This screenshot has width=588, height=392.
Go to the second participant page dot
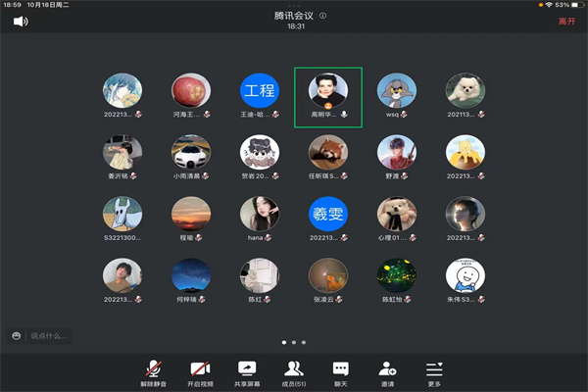tap(294, 343)
